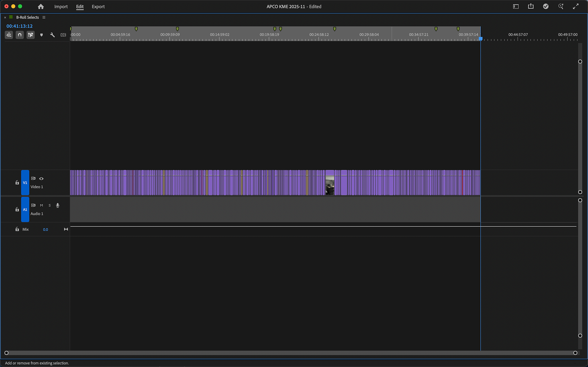Viewport: 588px width, 367px height.
Task: Enable microphone recording on Audio 1
Action: 58,205
